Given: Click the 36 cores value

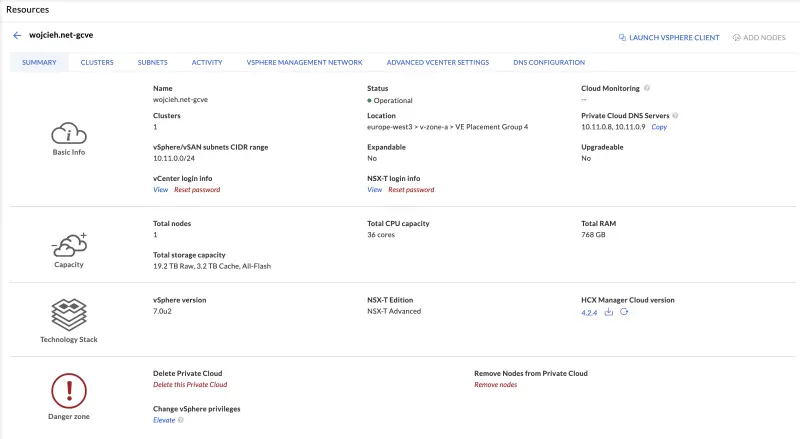Looking at the screenshot, I should tap(381, 235).
